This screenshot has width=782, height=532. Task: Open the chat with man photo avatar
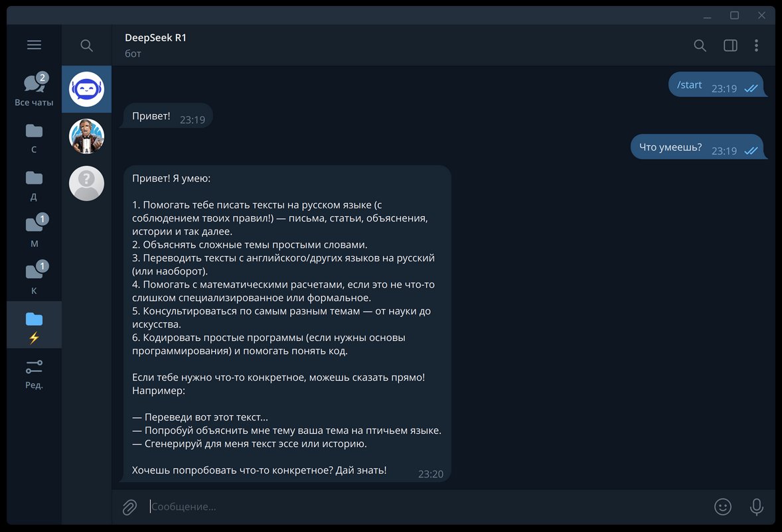pyautogui.click(x=87, y=136)
